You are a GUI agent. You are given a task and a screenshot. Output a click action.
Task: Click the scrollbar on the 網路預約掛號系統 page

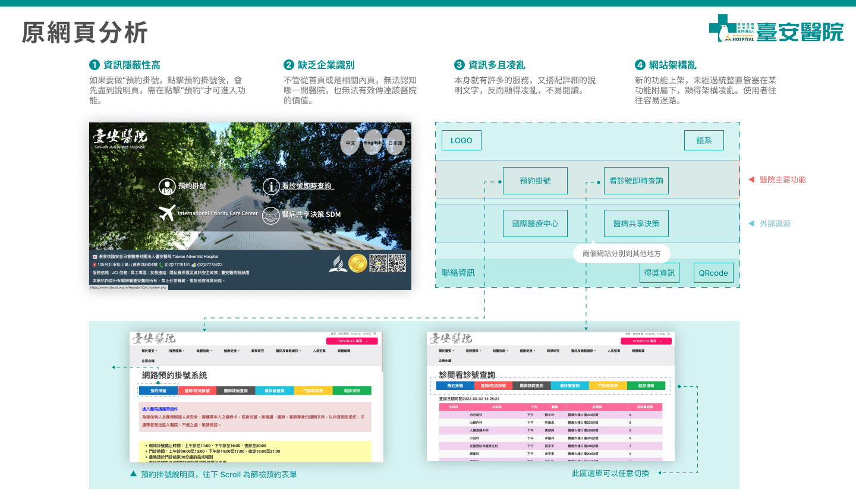pyautogui.click(x=382, y=352)
